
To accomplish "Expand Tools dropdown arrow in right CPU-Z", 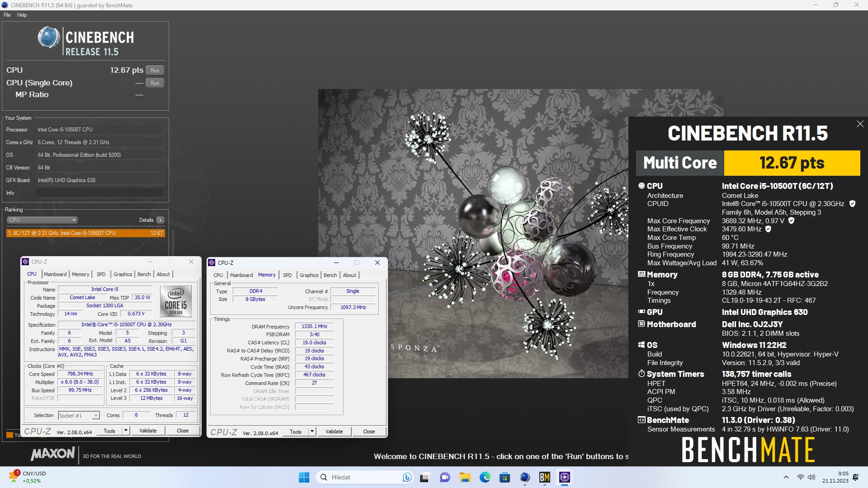I will (312, 432).
